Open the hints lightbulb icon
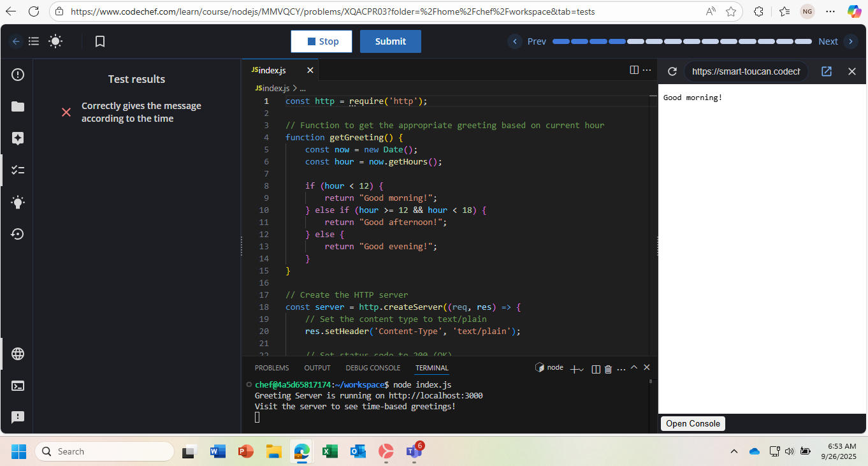868x466 pixels. pyautogui.click(x=18, y=203)
